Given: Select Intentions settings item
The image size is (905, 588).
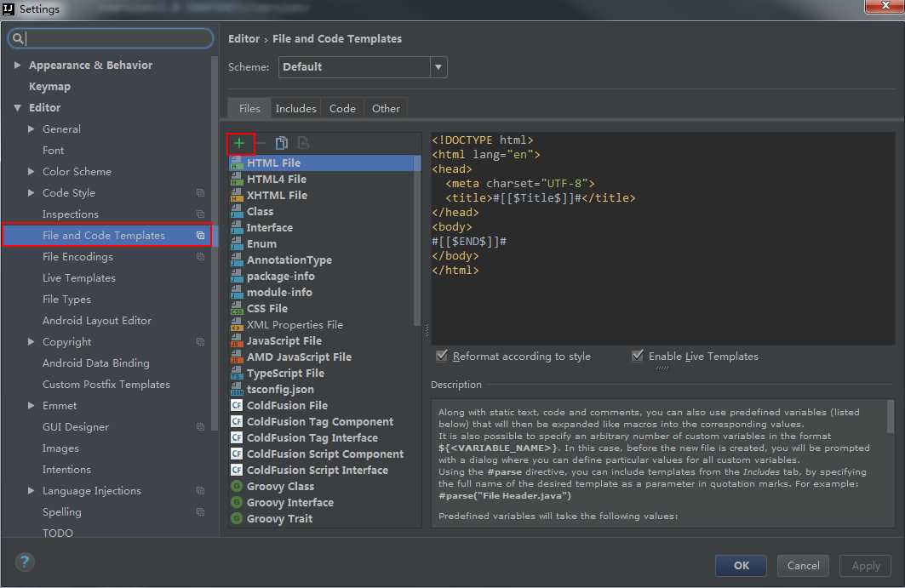Looking at the screenshot, I should coord(66,470).
